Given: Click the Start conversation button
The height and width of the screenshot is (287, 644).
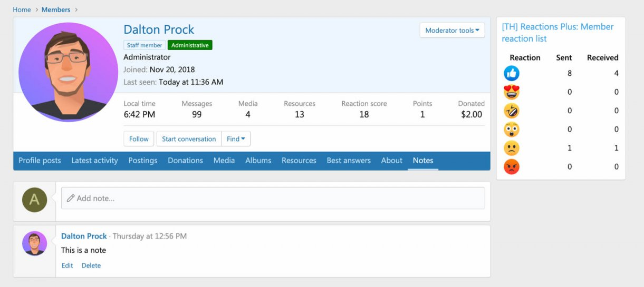Looking at the screenshot, I should click(189, 139).
